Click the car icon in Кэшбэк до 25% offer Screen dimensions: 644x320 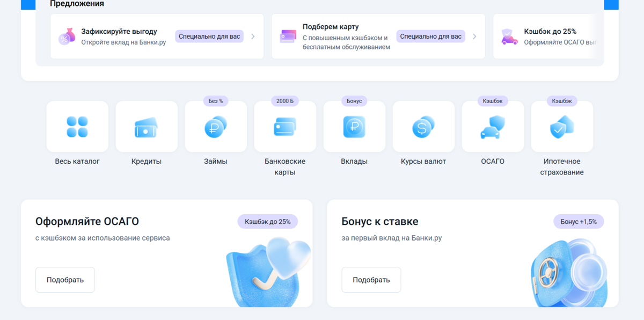[x=509, y=37]
